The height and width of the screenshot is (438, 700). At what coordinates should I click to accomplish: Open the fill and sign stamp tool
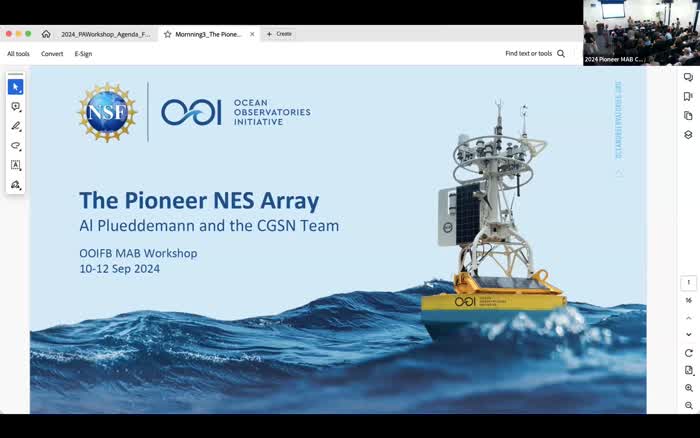pos(16,185)
